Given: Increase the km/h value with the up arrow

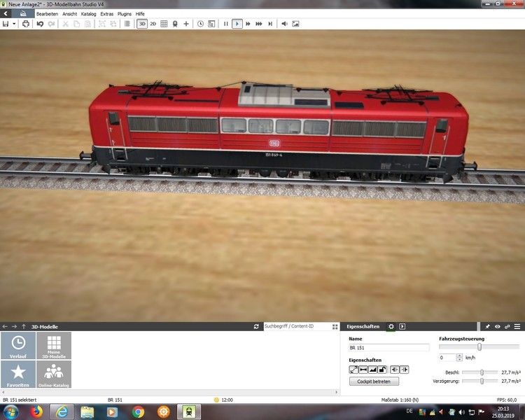Looking at the screenshot, I should point(459,356).
